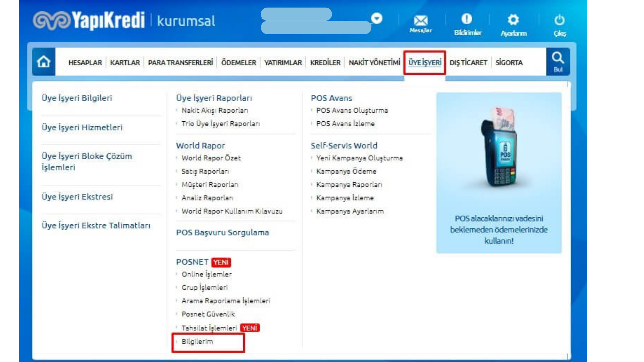Go to the SİGORTA menu
Image resolution: width=644 pixels, height=362 pixels.
[x=509, y=62]
